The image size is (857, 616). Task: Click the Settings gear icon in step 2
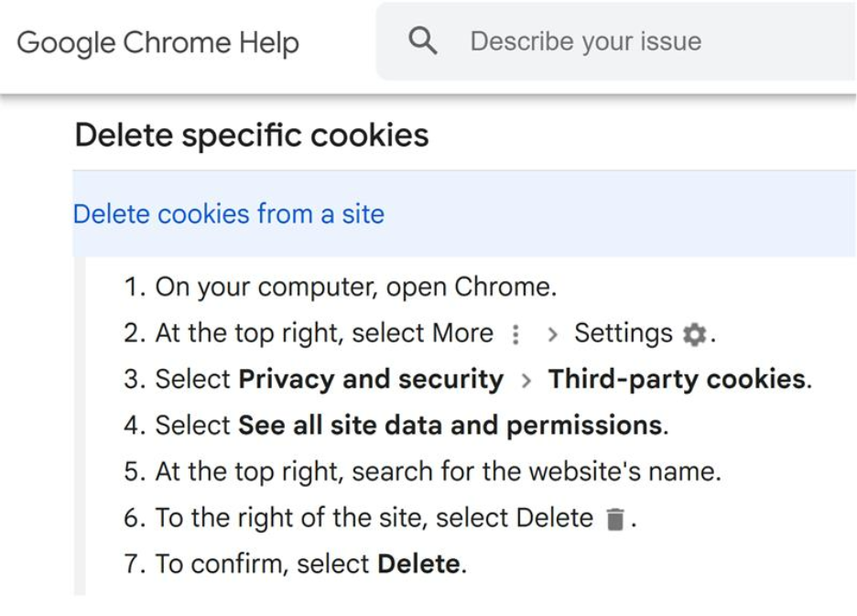click(x=695, y=334)
